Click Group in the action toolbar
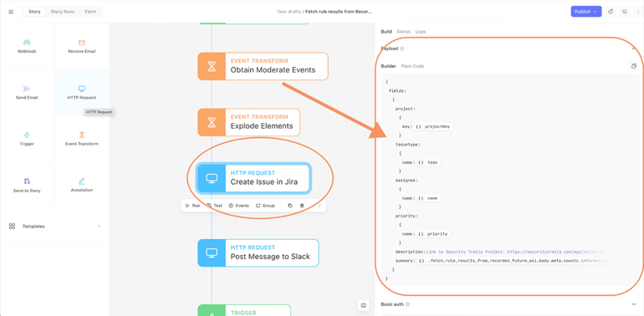 (265, 206)
